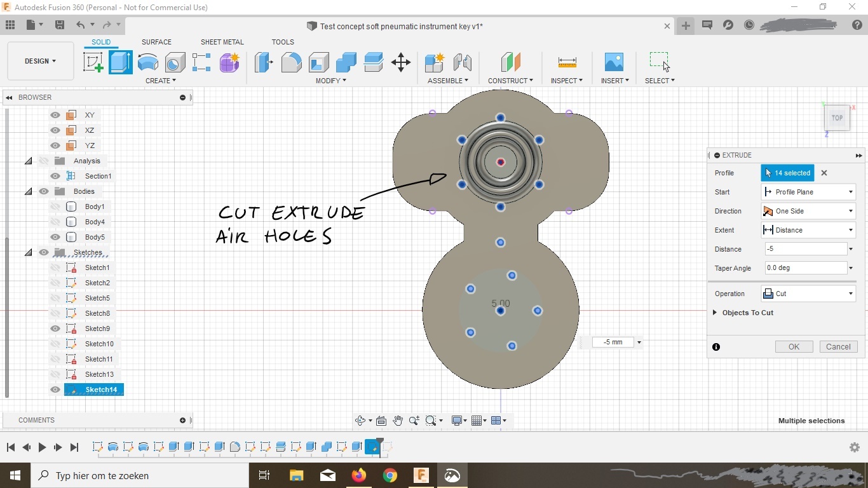Open the CREATE menu dropdown
The height and width of the screenshot is (488, 868).
click(161, 81)
